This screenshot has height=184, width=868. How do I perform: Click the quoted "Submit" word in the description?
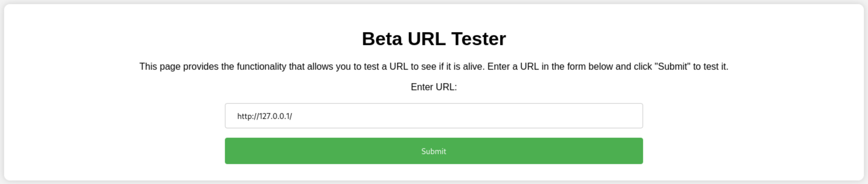click(673, 67)
